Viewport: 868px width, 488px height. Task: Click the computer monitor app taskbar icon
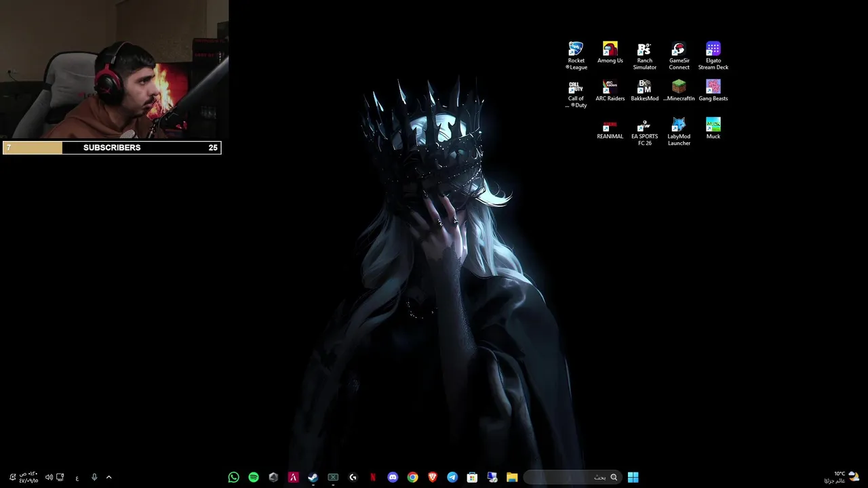(492, 477)
